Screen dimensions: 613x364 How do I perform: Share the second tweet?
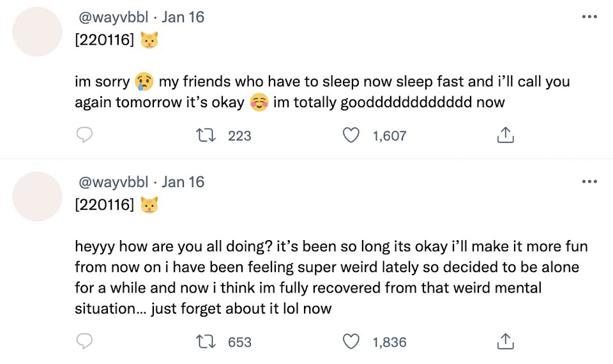pyautogui.click(x=505, y=342)
